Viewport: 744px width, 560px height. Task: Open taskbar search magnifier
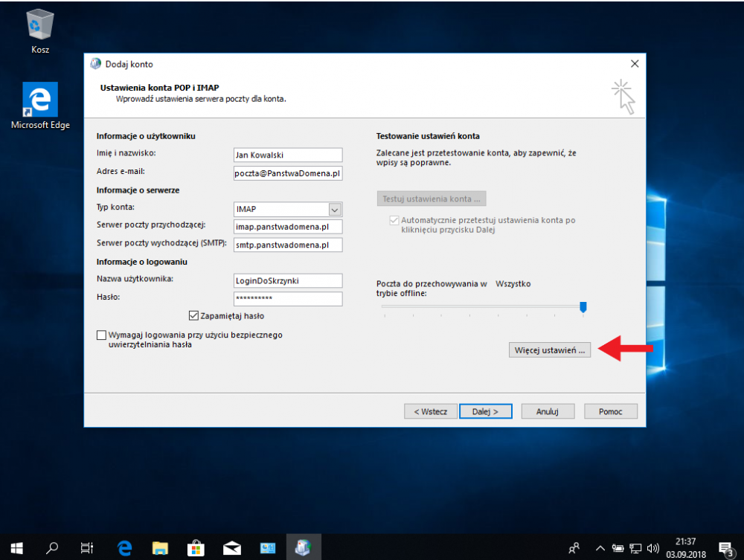pyautogui.click(x=52, y=547)
